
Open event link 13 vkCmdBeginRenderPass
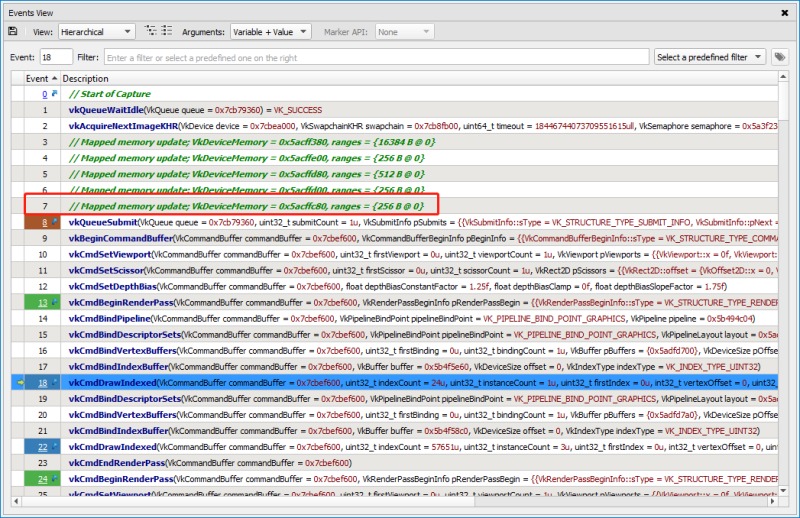[x=42, y=303]
